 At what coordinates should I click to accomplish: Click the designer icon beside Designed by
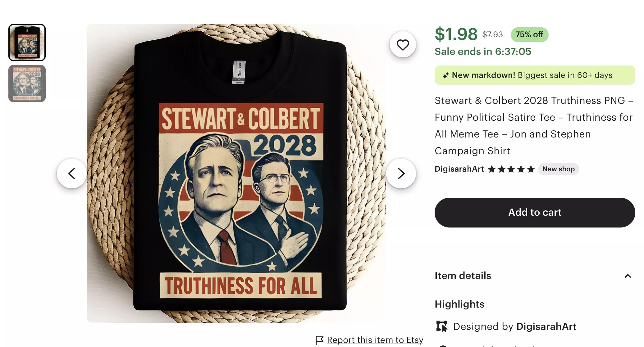point(441,326)
